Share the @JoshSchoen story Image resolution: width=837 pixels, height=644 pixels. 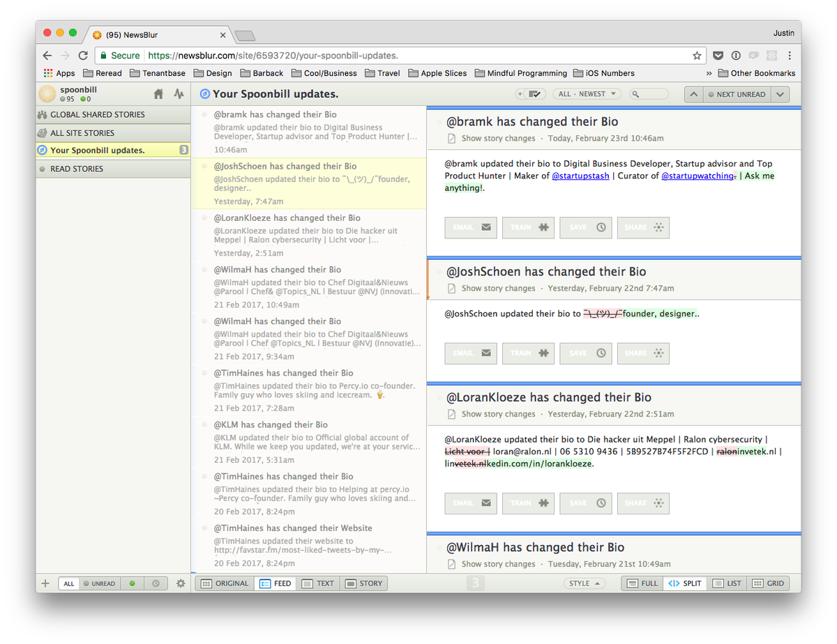pyautogui.click(x=643, y=353)
